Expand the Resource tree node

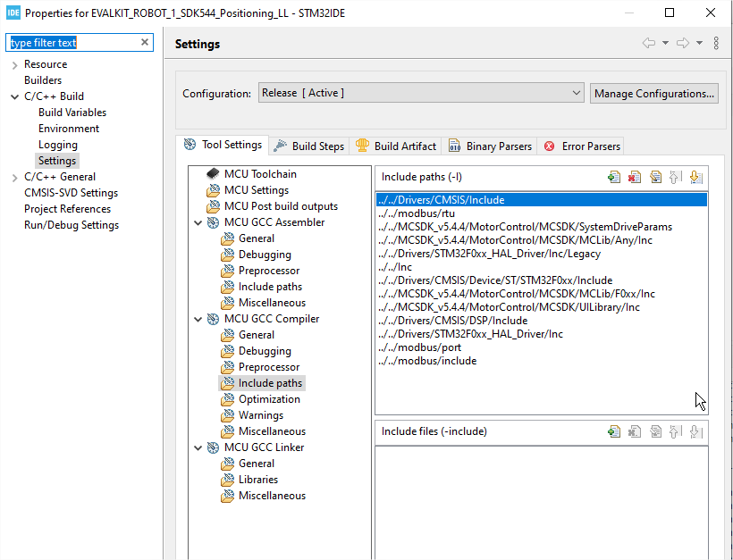tap(15, 64)
